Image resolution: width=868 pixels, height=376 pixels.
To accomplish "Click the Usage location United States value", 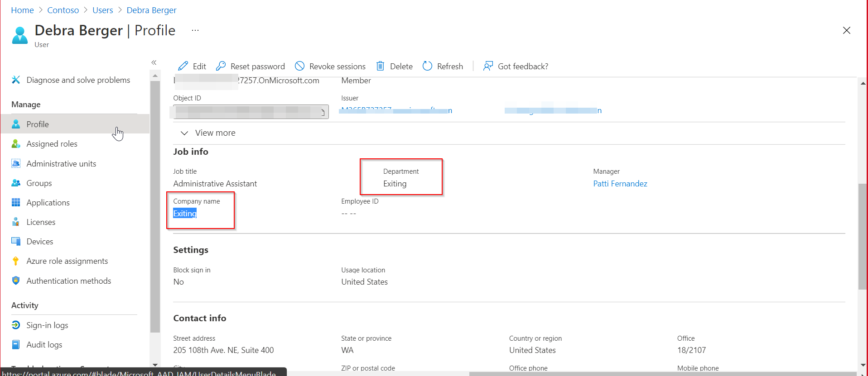I will [x=364, y=281].
